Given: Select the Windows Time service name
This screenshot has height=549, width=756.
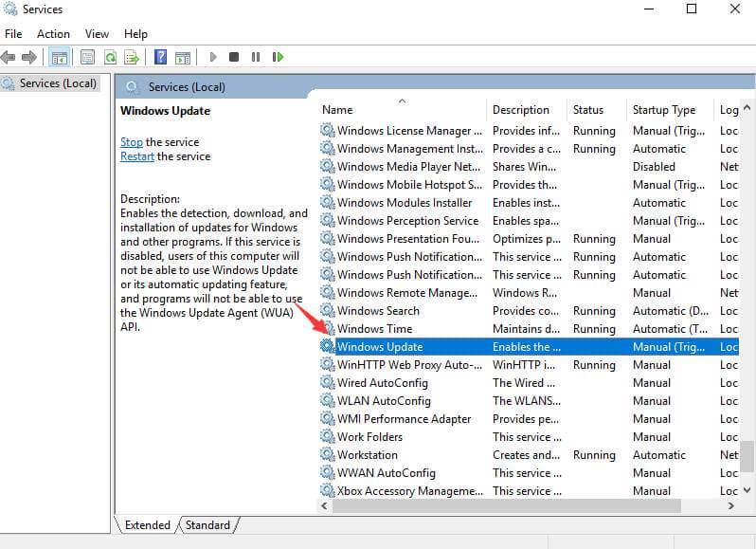Looking at the screenshot, I should [x=374, y=328].
